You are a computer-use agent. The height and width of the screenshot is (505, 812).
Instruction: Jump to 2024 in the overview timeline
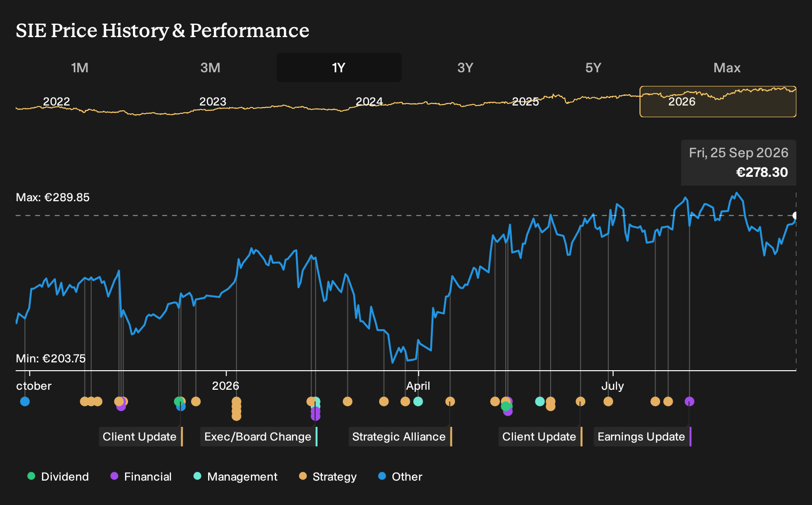pyautogui.click(x=369, y=102)
